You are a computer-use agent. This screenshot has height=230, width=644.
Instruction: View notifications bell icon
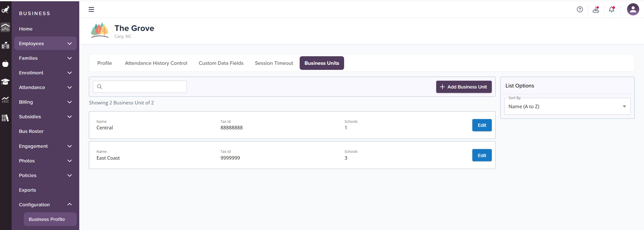(x=611, y=10)
